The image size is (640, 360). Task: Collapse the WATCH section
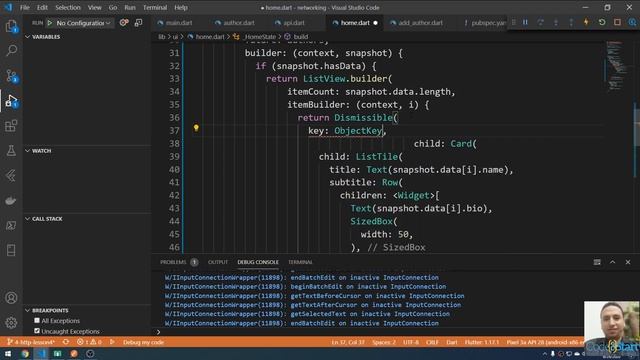point(28,151)
